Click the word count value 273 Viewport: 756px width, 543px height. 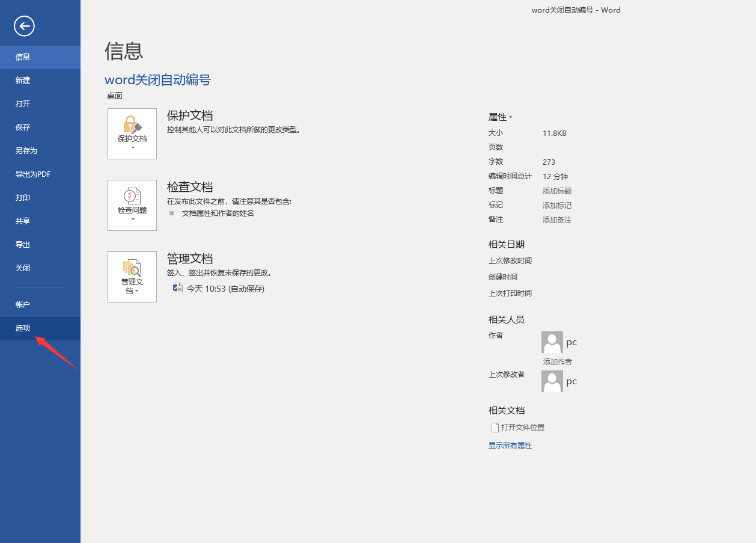[x=549, y=162]
